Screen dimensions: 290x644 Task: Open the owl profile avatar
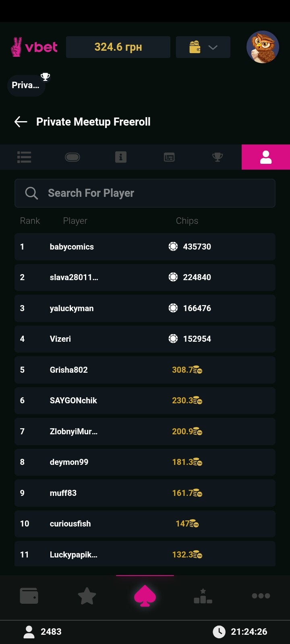pyautogui.click(x=263, y=47)
